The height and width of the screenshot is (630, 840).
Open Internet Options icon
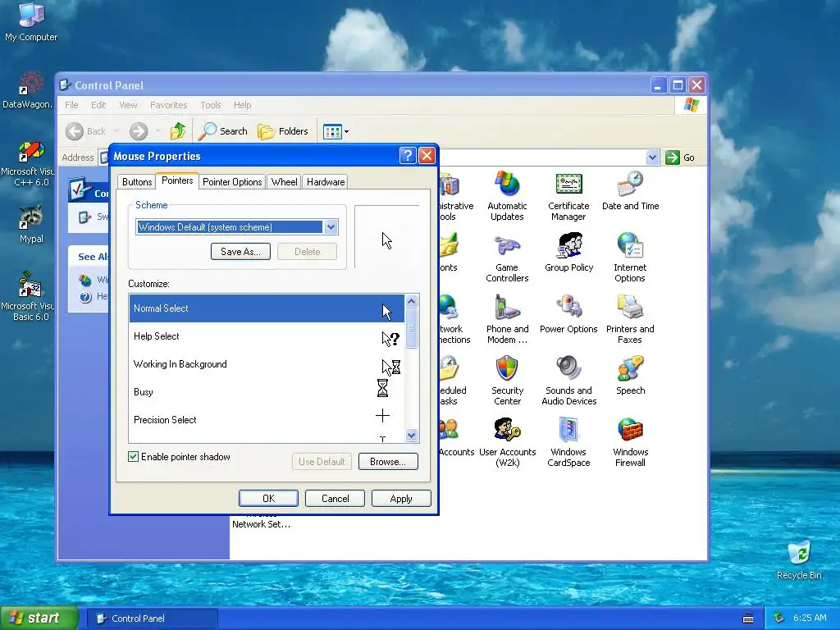pos(630,258)
